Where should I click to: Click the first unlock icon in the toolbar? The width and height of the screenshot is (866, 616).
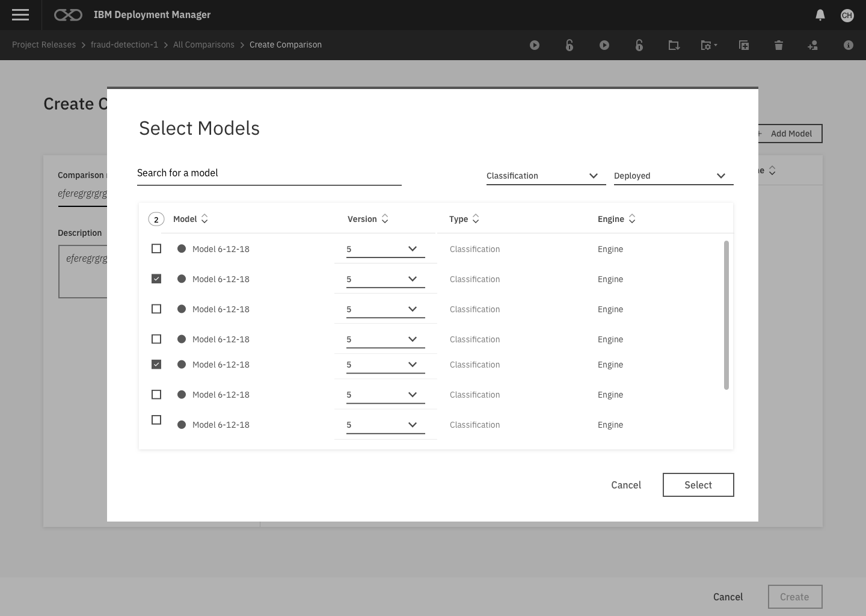[570, 45]
